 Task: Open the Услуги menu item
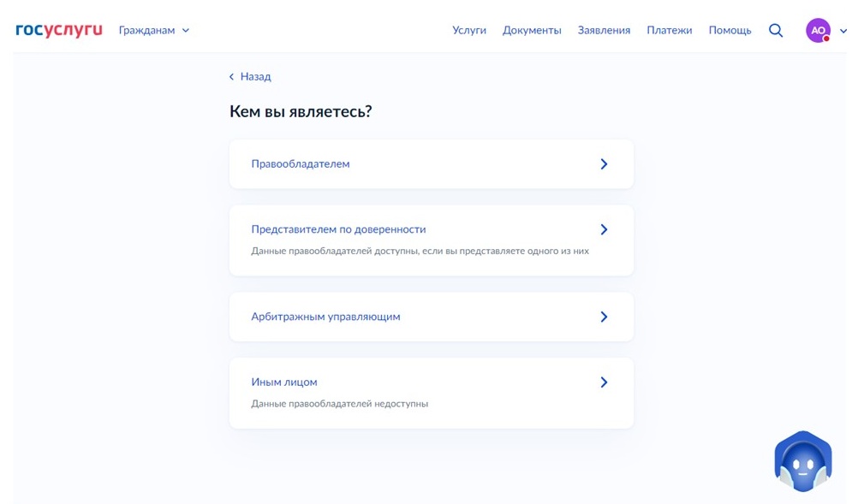(469, 31)
